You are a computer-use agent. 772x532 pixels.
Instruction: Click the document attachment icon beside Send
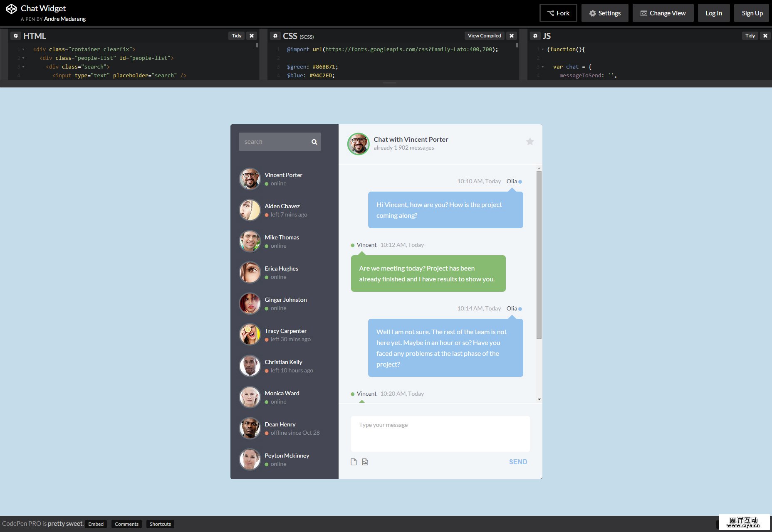[x=353, y=462]
